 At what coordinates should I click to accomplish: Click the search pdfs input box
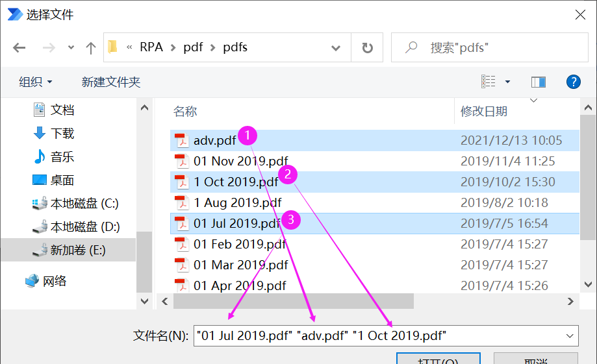(x=490, y=47)
